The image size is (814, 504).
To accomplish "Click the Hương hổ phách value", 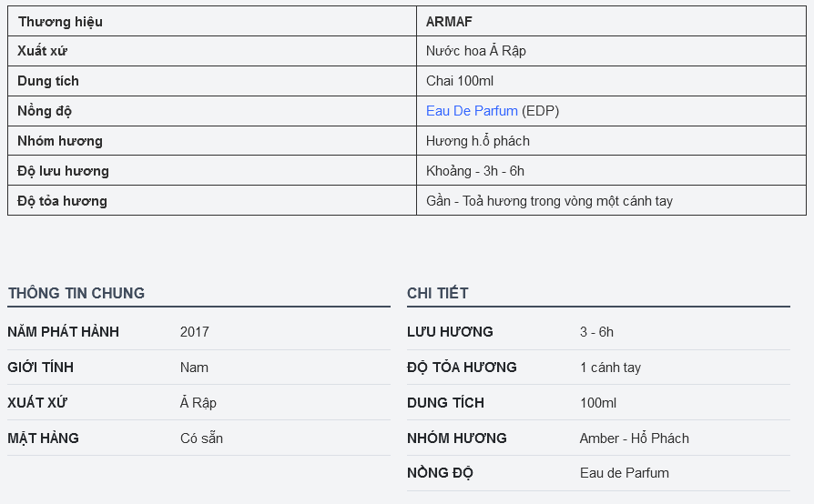I will (x=478, y=141).
